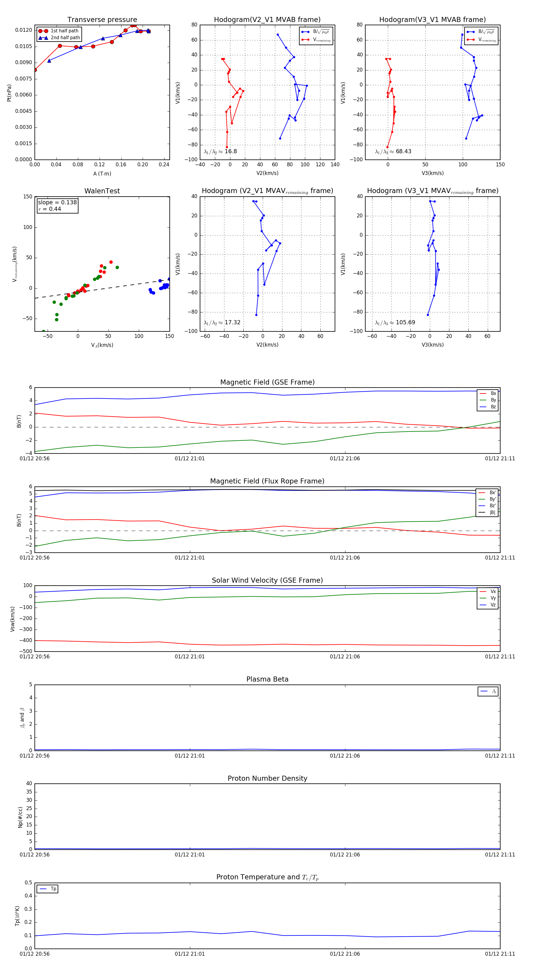This screenshot has width=535, height=980.
Task: Select the "Bz'" legend entry in flux rope plot
Action: point(487,506)
